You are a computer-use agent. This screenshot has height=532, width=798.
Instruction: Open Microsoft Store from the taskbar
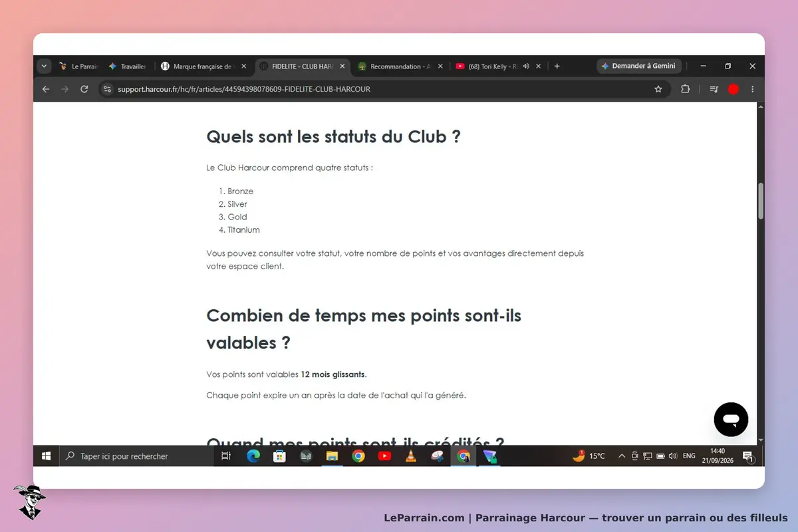pos(280,456)
